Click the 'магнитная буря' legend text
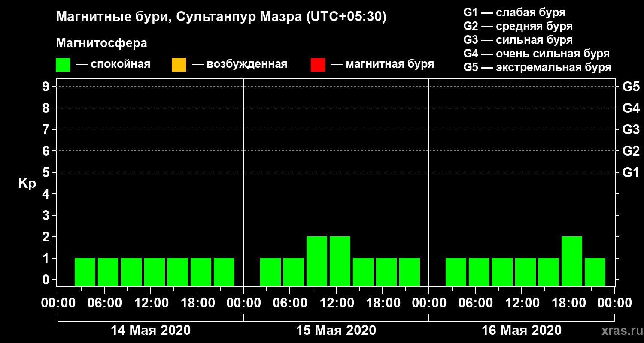Viewport: 644px width, 343px height. [390, 65]
